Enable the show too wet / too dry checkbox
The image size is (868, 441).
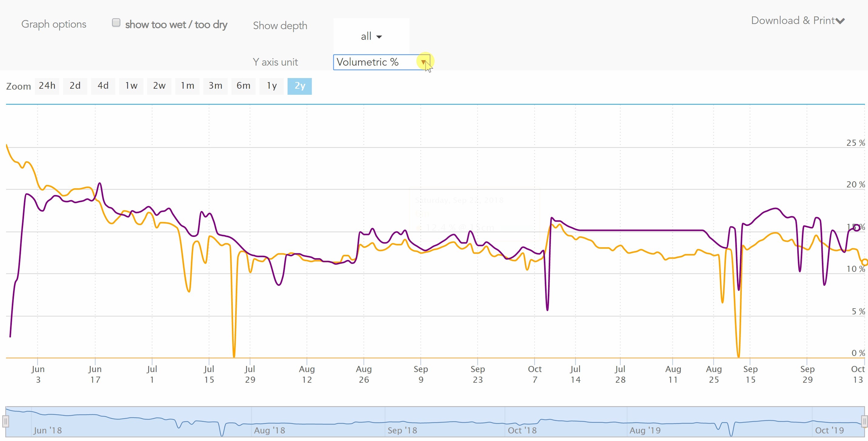click(116, 22)
